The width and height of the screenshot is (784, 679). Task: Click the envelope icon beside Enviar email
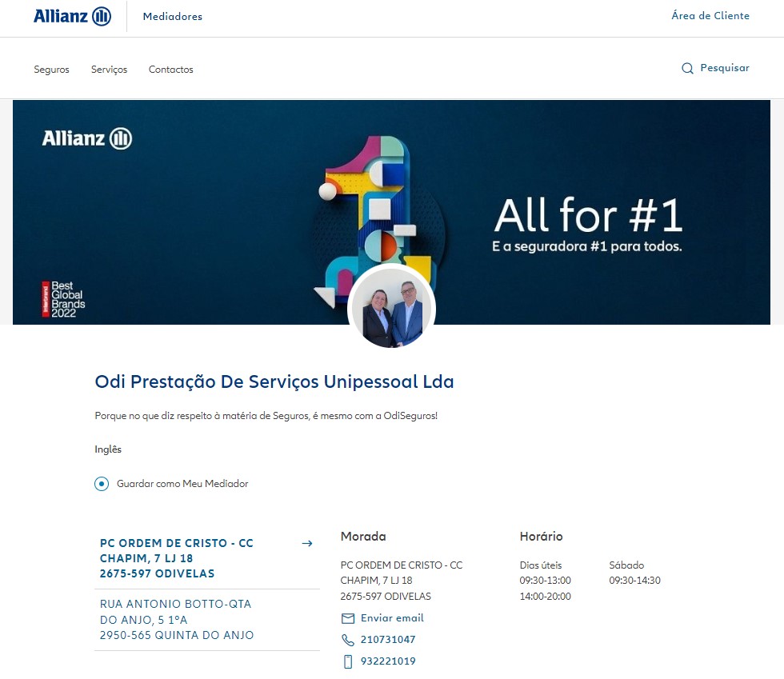(x=347, y=618)
